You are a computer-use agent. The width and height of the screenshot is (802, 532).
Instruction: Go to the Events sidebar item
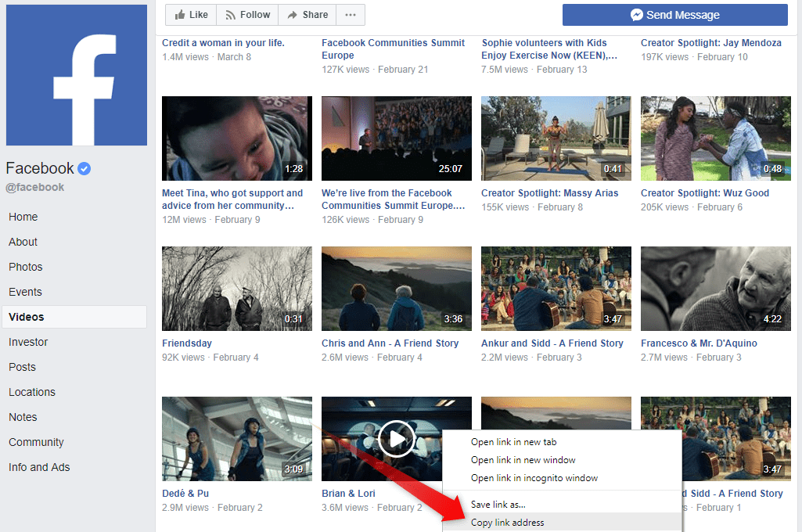click(25, 292)
